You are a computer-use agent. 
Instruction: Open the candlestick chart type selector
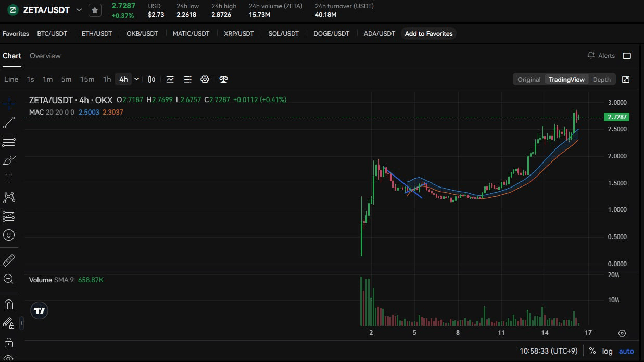pyautogui.click(x=151, y=79)
